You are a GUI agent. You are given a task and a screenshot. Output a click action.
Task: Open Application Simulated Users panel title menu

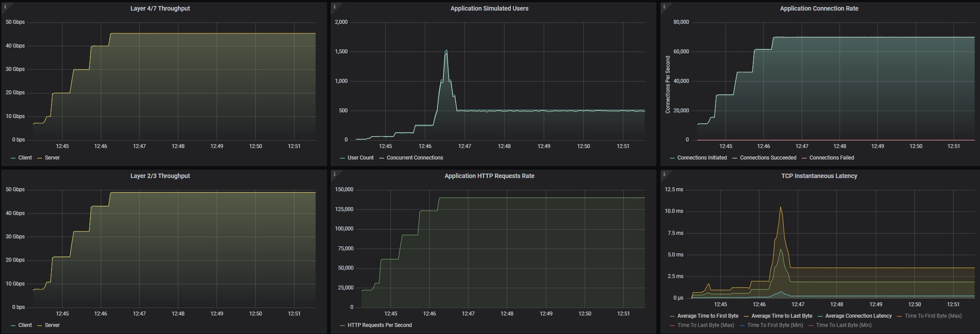(x=489, y=8)
